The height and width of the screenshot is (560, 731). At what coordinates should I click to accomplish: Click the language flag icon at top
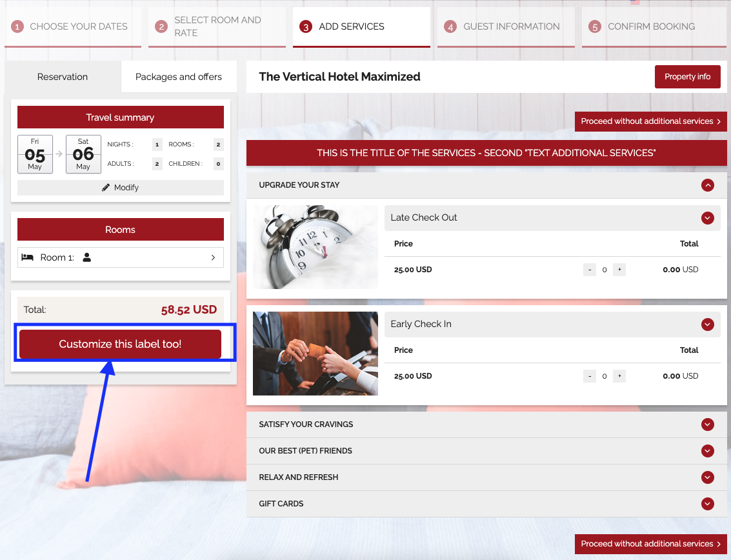(635, 2)
